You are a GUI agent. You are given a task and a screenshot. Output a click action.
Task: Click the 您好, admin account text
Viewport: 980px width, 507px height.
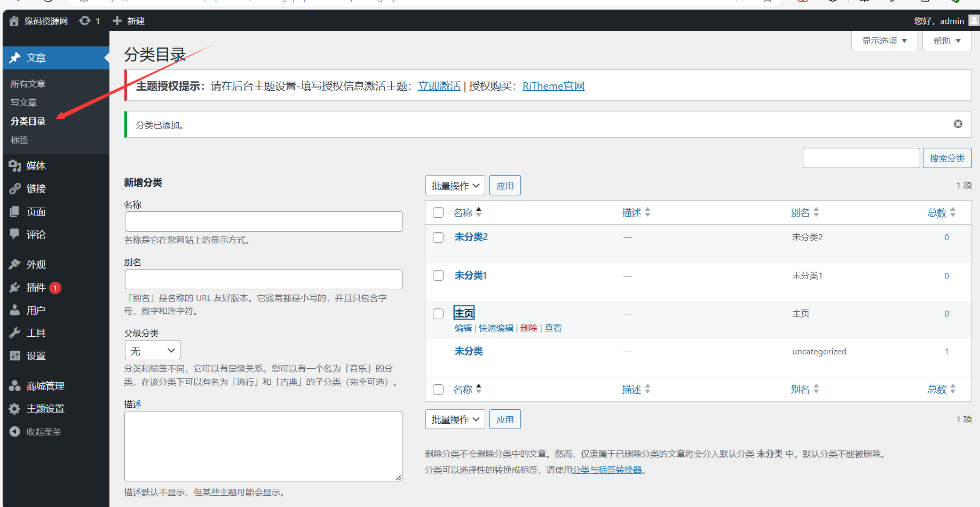(x=939, y=21)
